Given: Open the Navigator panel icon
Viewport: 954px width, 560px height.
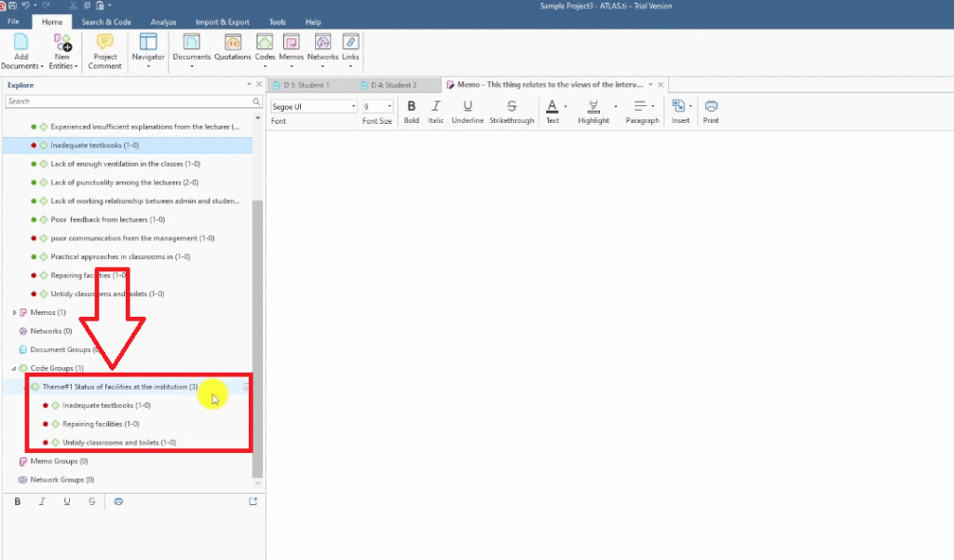Looking at the screenshot, I should point(148,47).
